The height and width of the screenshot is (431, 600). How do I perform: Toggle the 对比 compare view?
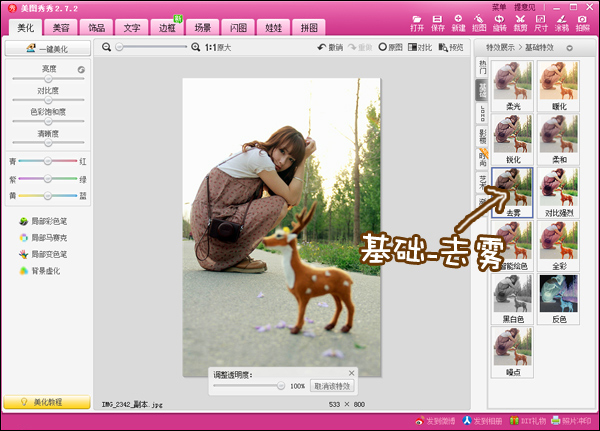[x=420, y=47]
